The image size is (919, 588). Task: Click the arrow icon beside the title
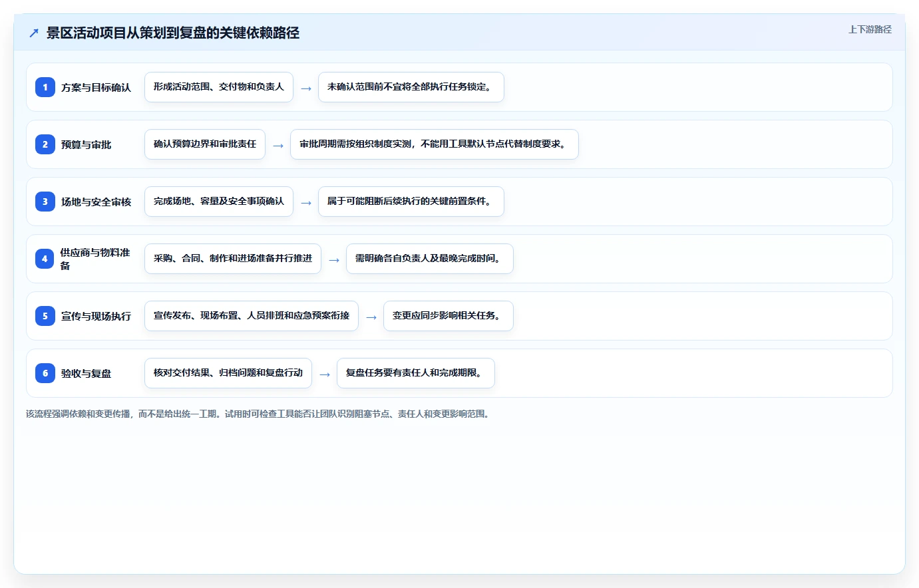click(x=34, y=33)
